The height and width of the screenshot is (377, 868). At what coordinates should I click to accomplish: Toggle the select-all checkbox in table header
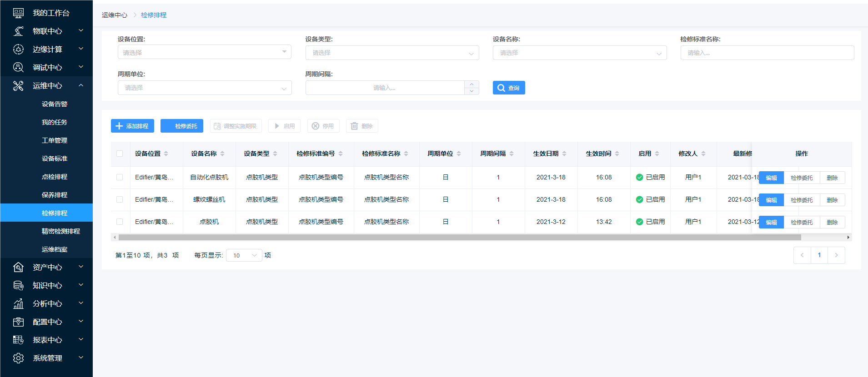pyautogui.click(x=120, y=154)
